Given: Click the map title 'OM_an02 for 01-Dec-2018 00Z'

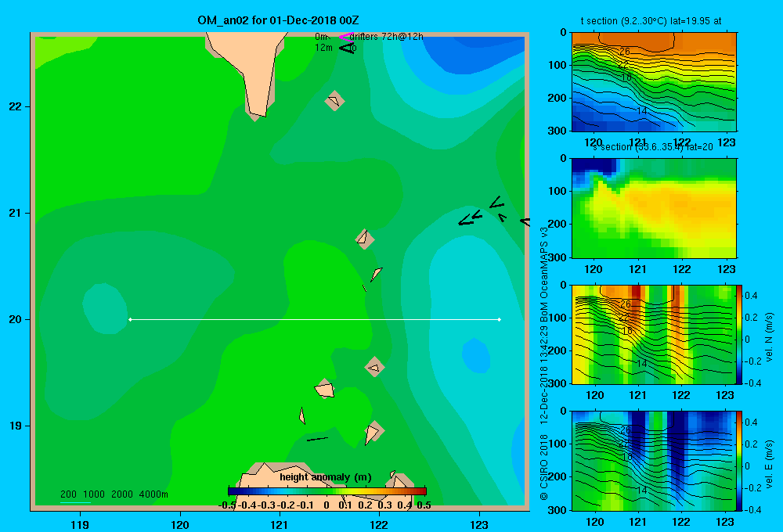Looking at the screenshot, I should pyautogui.click(x=278, y=20).
